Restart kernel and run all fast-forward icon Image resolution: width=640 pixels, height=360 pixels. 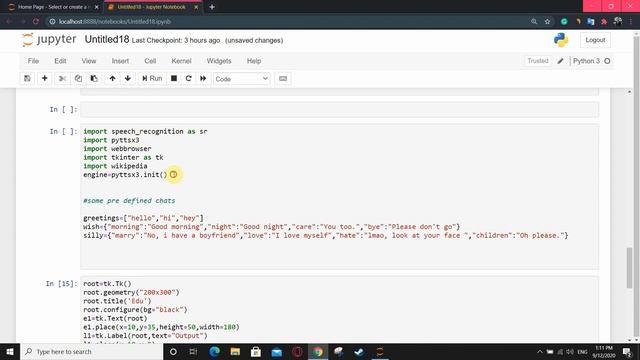[x=203, y=78]
